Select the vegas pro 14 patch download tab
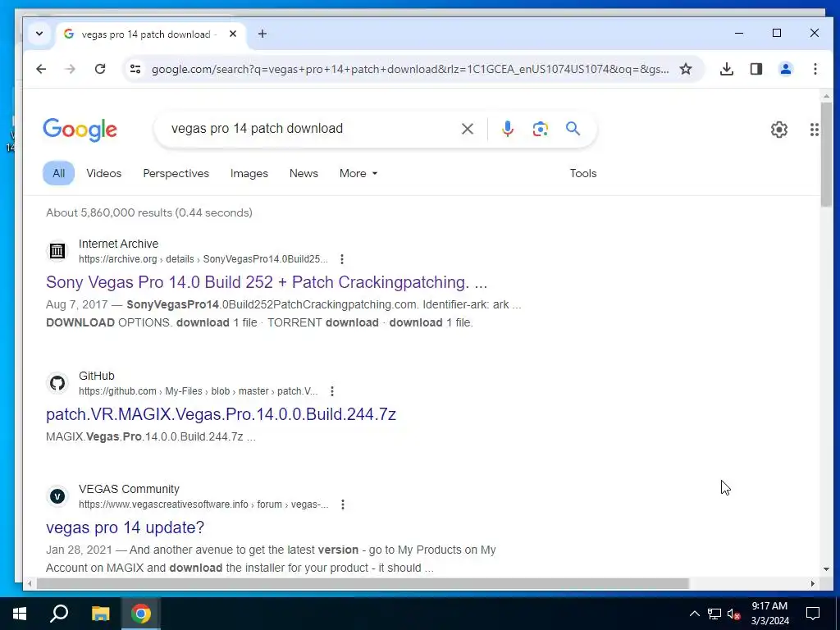This screenshot has width=840, height=630. point(150,34)
